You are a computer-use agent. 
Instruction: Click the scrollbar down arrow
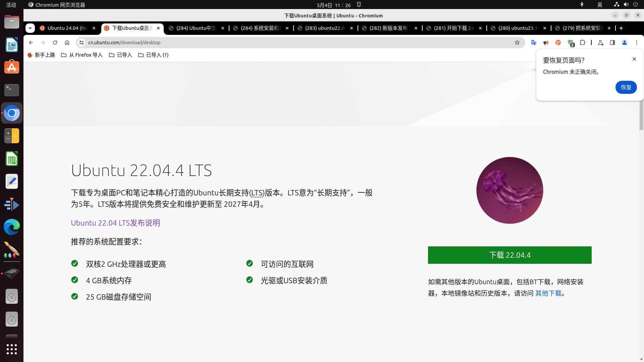pyautogui.click(x=641, y=359)
